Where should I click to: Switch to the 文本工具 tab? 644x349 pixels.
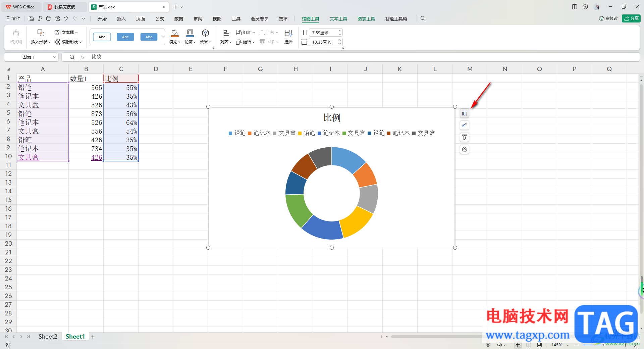(338, 19)
